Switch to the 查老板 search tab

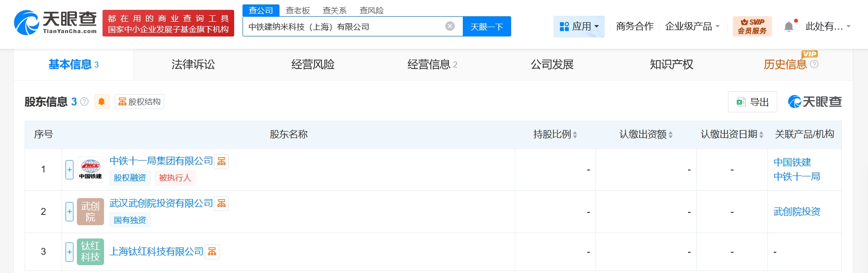pos(298,10)
